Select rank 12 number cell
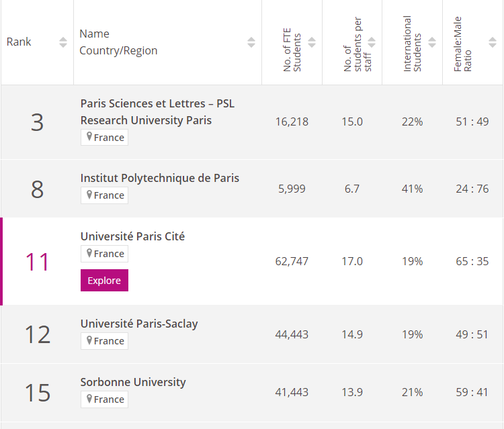This screenshot has width=504, height=429. coord(37,334)
